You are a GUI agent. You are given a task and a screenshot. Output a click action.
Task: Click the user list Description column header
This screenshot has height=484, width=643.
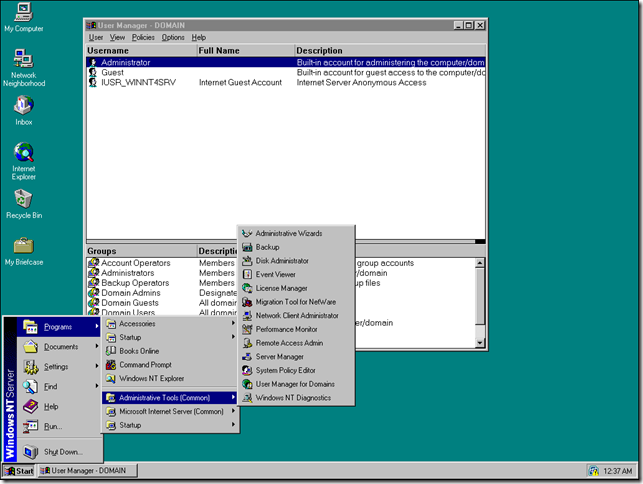pyautogui.click(x=390, y=50)
